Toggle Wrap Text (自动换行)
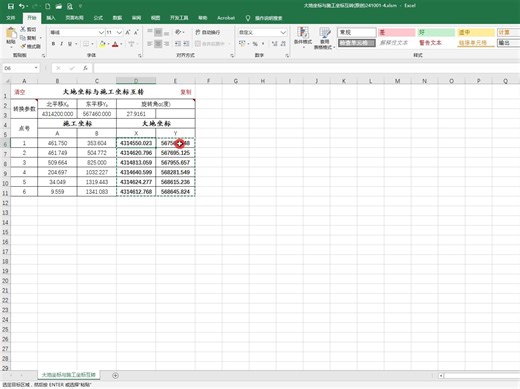 [x=207, y=32]
